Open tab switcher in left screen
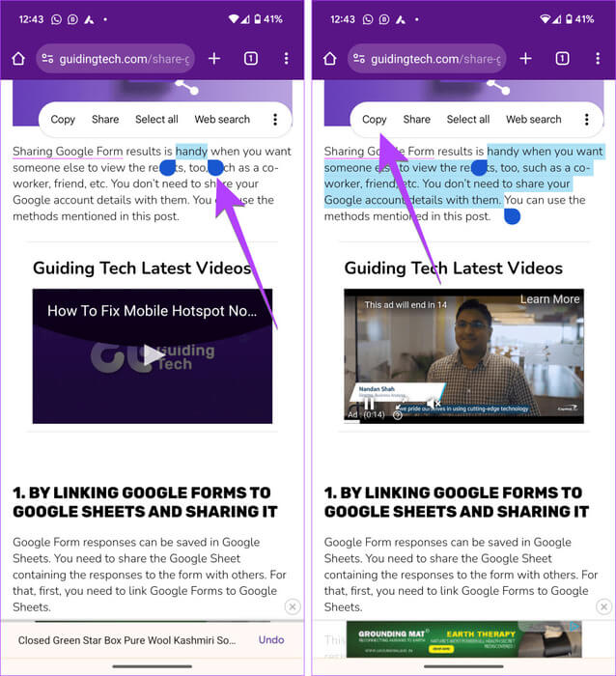The width and height of the screenshot is (616, 676). 251,59
